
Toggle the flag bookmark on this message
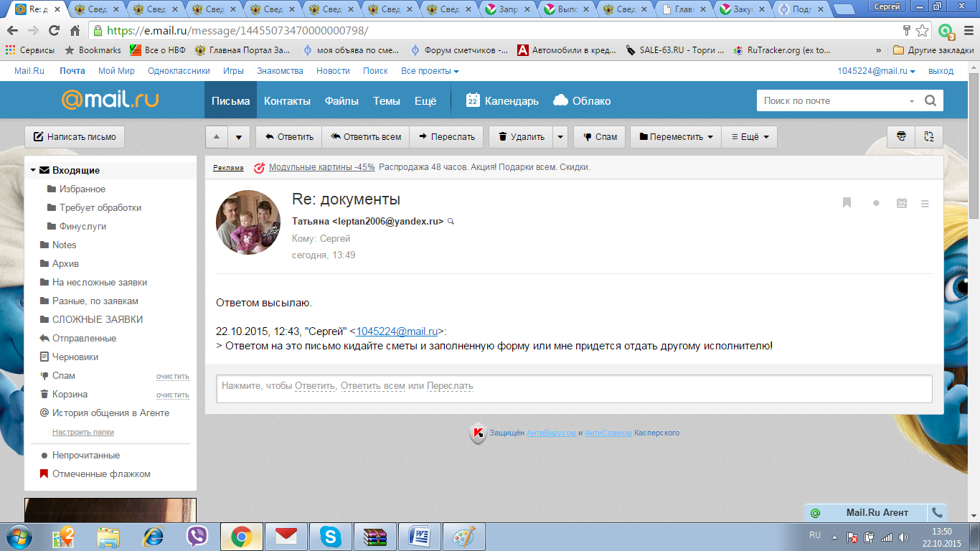pos(847,204)
